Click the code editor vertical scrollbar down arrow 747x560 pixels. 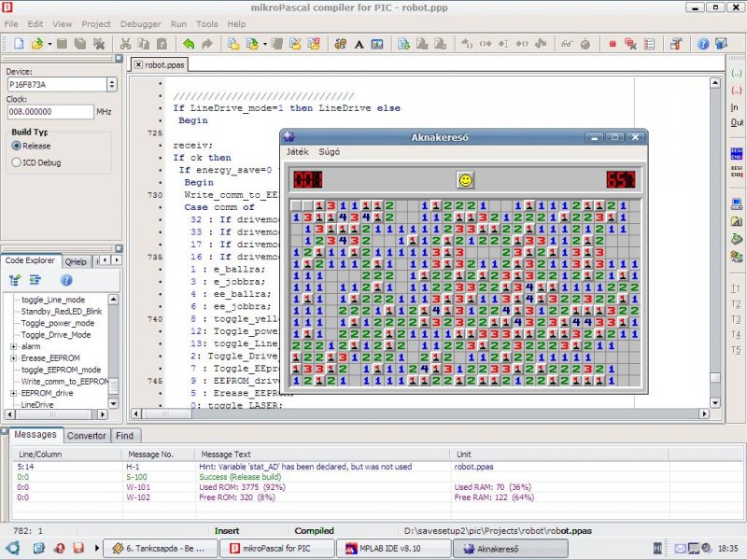715,403
